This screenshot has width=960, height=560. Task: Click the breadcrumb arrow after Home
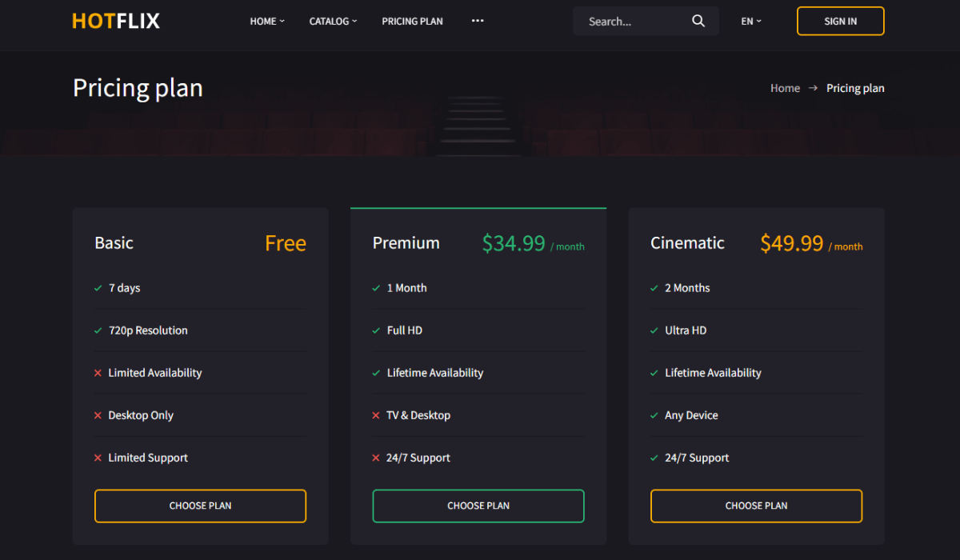coord(813,88)
